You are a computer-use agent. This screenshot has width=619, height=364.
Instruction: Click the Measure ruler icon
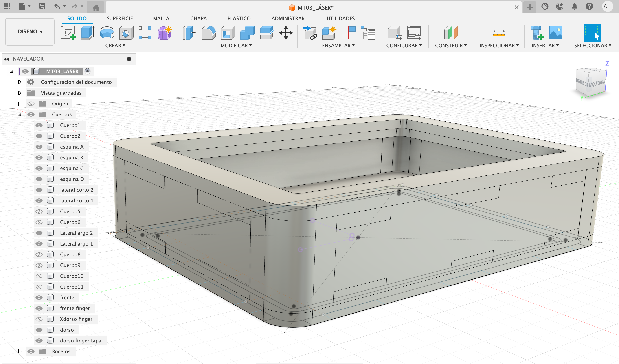pos(499,33)
